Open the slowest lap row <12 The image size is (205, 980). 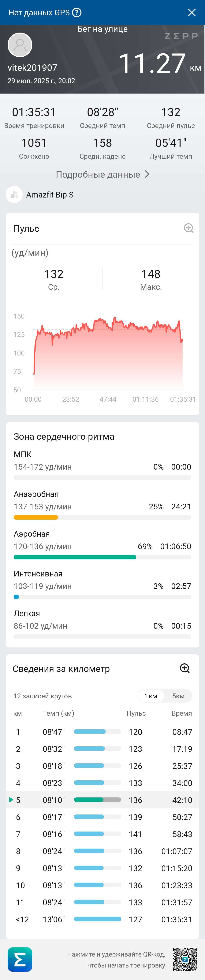point(102,919)
